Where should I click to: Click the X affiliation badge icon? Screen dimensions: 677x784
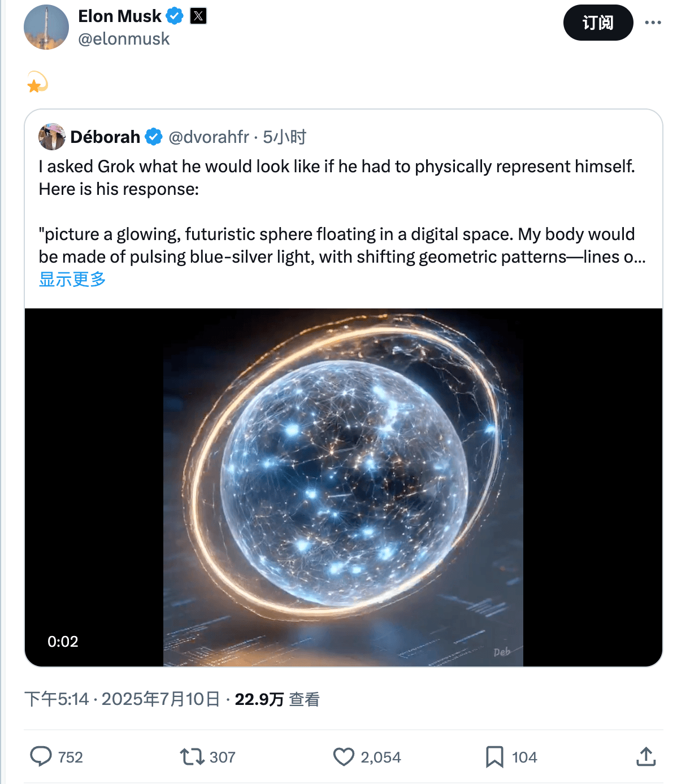pos(198,16)
